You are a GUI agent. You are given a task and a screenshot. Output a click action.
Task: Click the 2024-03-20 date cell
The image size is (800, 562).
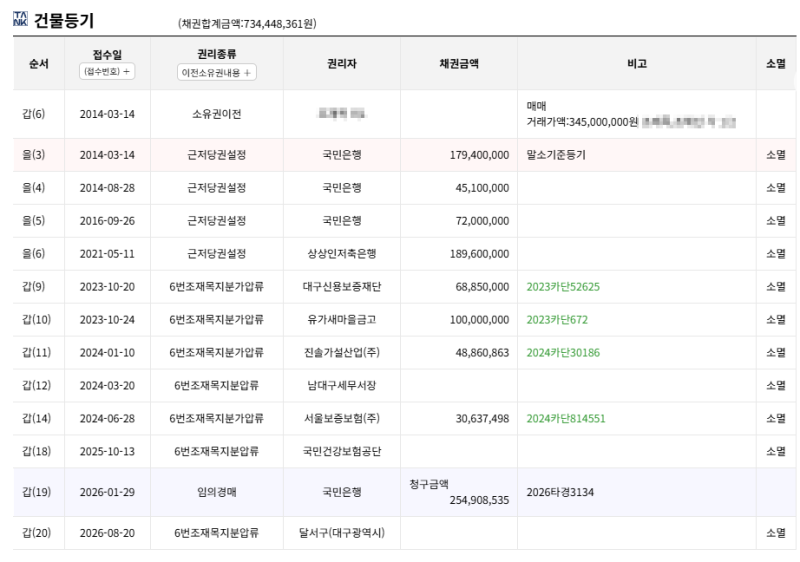[107, 386]
